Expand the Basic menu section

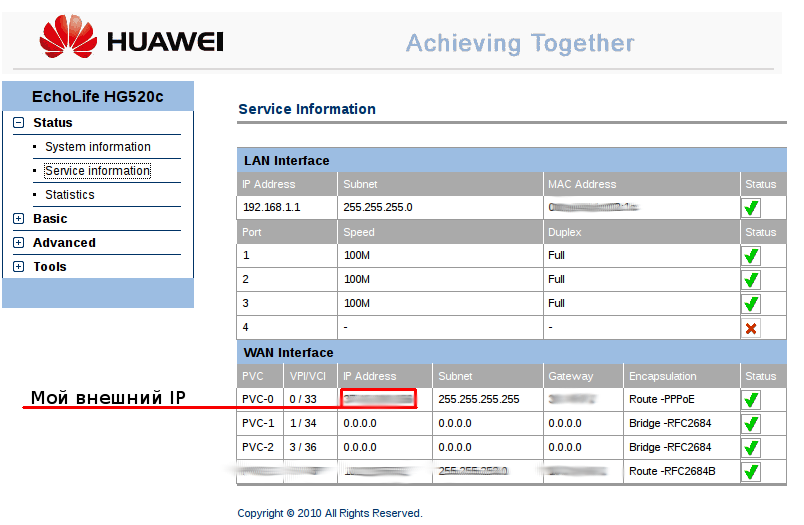point(18,219)
